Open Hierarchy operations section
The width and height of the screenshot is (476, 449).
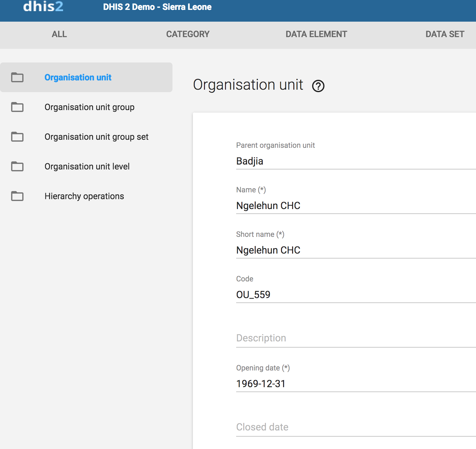pyautogui.click(x=84, y=196)
